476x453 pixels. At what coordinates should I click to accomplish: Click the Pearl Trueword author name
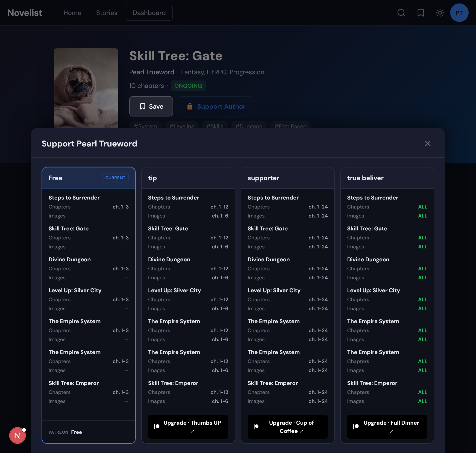pyautogui.click(x=152, y=72)
